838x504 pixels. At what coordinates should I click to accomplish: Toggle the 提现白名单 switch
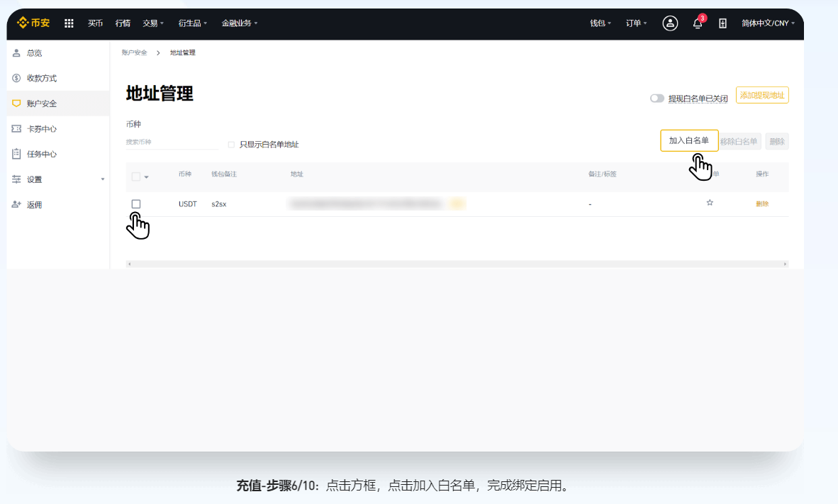[657, 99]
